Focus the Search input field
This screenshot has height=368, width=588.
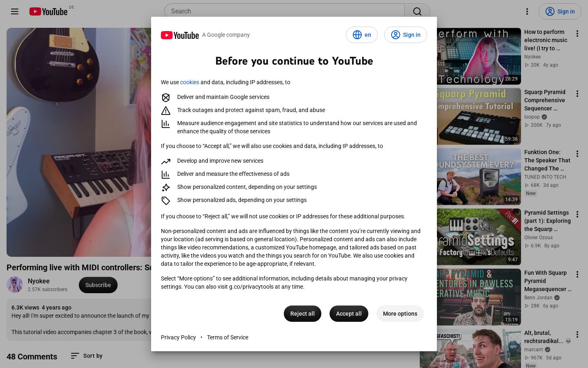(284, 11)
